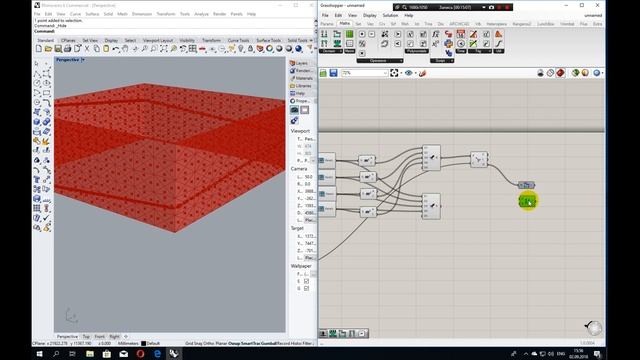Open the Libraries panel button
Image resolution: width=640 pixels, height=360 pixels.
click(301, 86)
